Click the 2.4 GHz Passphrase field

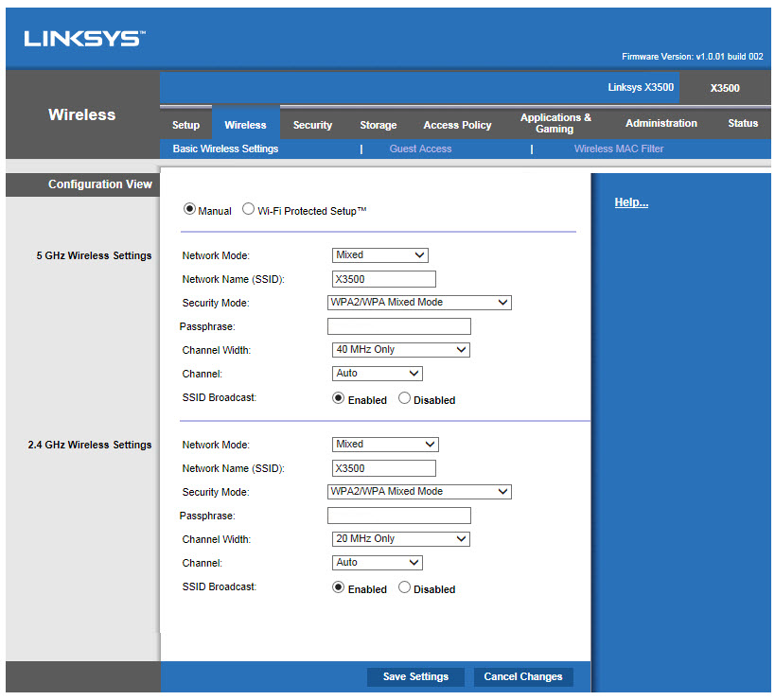click(x=399, y=516)
